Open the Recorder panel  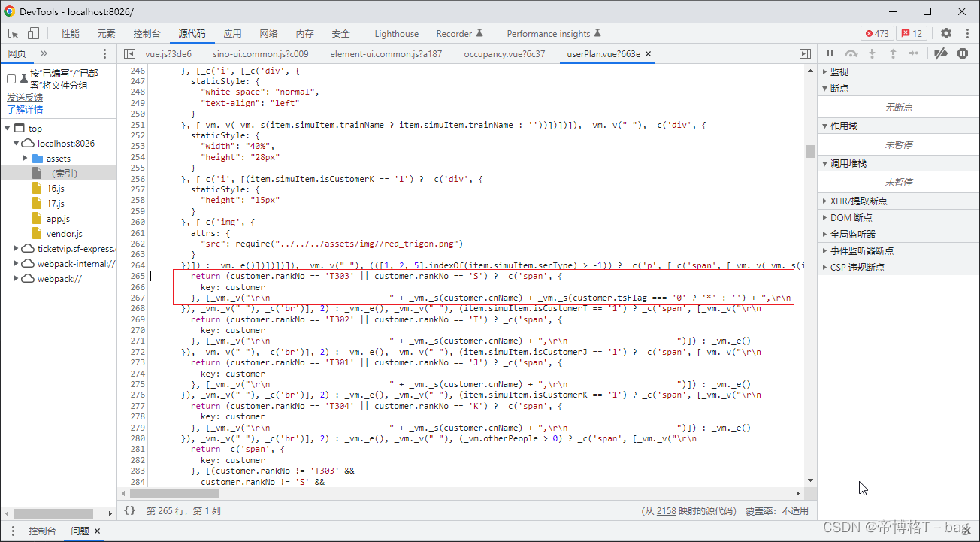[x=459, y=33]
